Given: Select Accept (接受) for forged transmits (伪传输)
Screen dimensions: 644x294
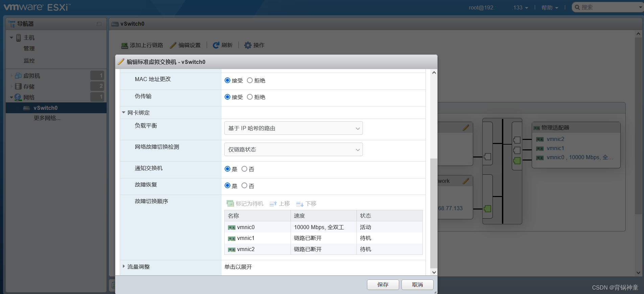Looking at the screenshot, I should pos(227,97).
